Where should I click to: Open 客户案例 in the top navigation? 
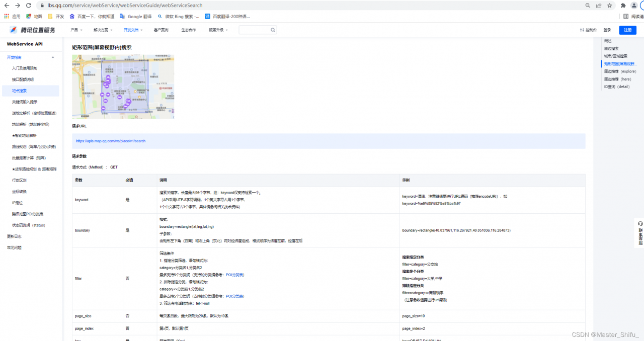[161, 30]
